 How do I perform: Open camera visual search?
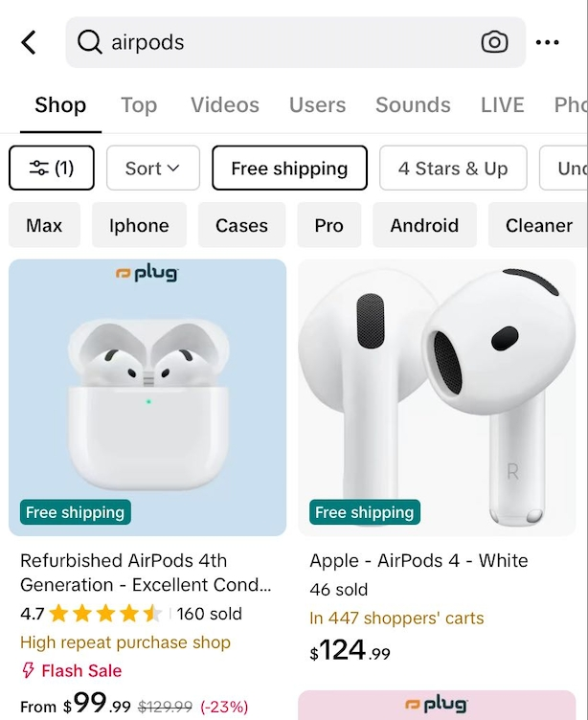[x=494, y=42]
